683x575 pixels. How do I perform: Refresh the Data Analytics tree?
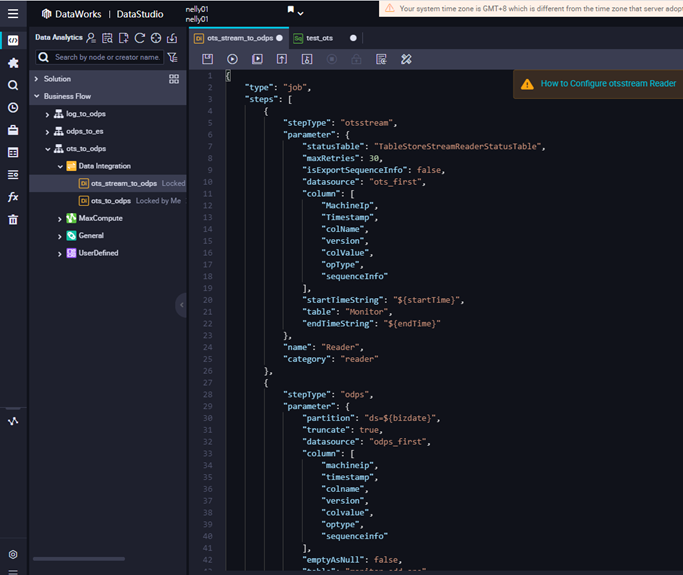(x=139, y=38)
